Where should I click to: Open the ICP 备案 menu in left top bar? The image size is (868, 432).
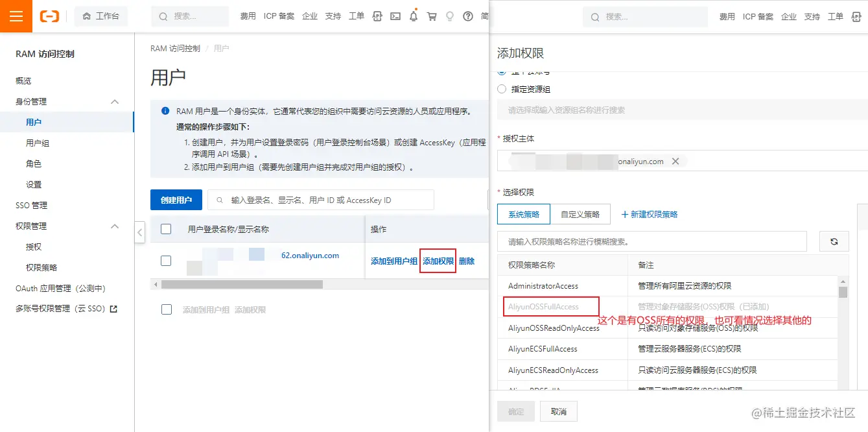pos(279,16)
